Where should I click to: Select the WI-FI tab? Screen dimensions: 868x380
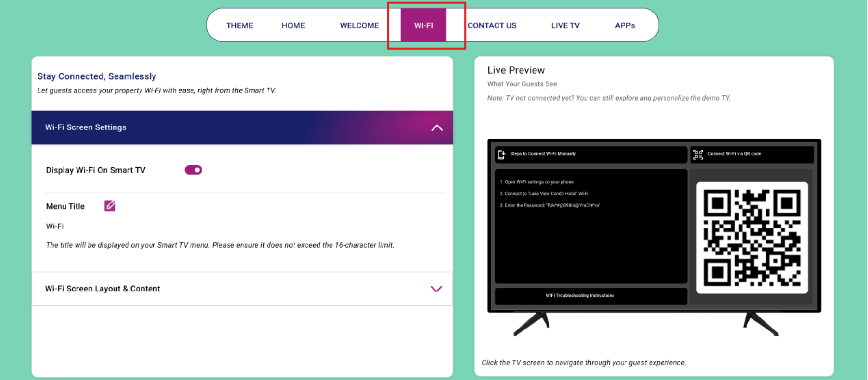tap(423, 25)
